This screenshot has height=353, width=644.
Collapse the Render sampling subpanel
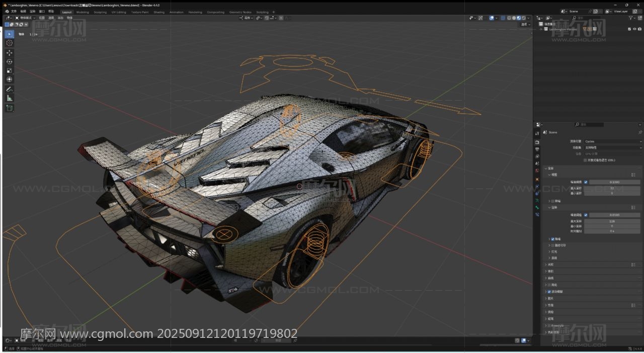(549, 208)
